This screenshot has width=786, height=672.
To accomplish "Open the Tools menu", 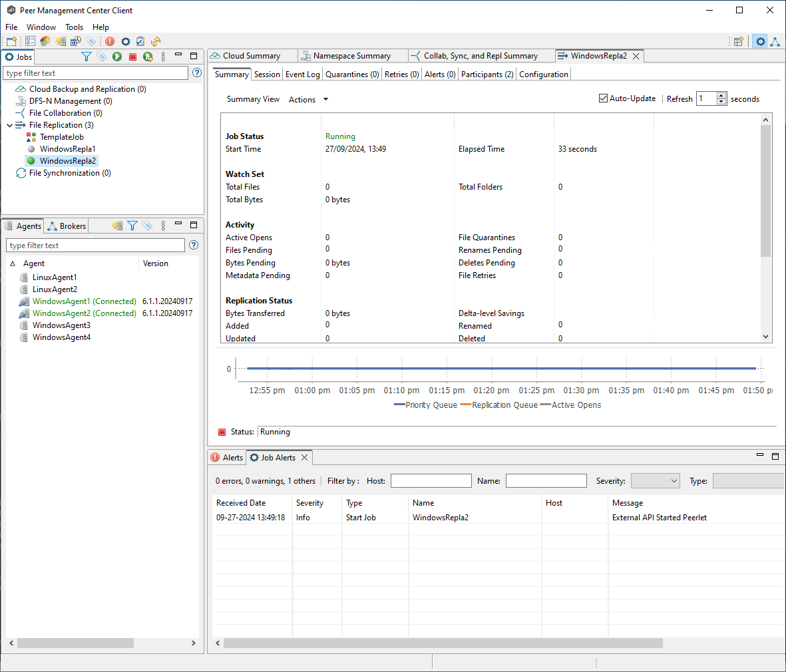I will pyautogui.click(x=74, y=27).
